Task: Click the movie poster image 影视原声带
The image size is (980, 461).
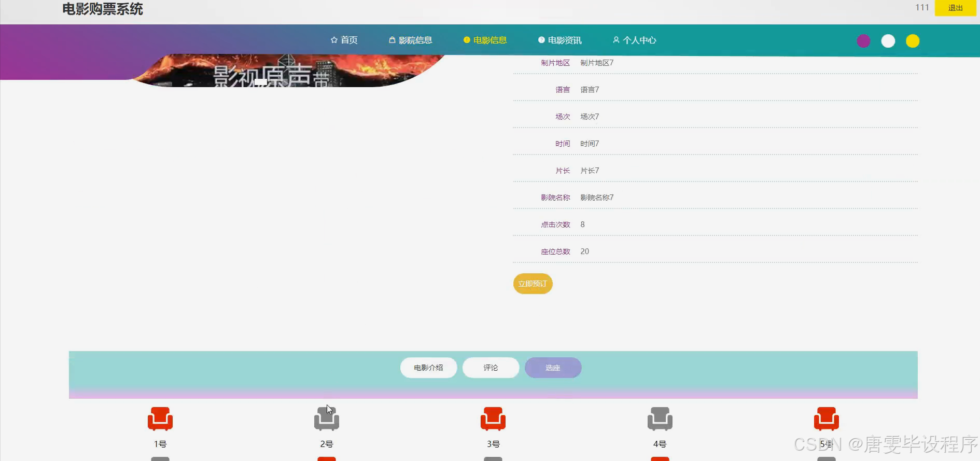Action: coord(288,71)
